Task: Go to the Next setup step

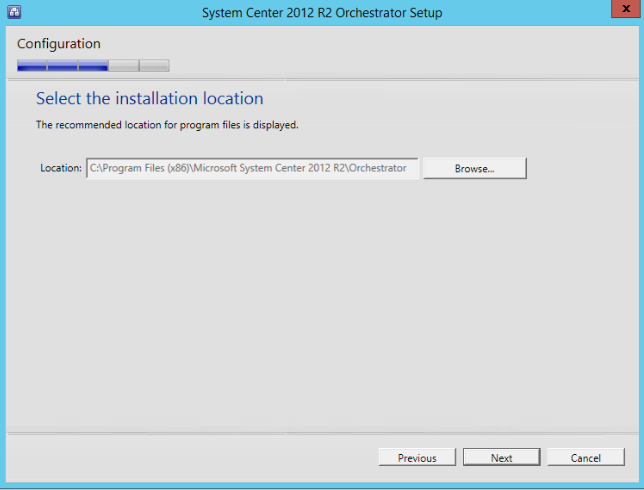Action: [x=501, y=458]
